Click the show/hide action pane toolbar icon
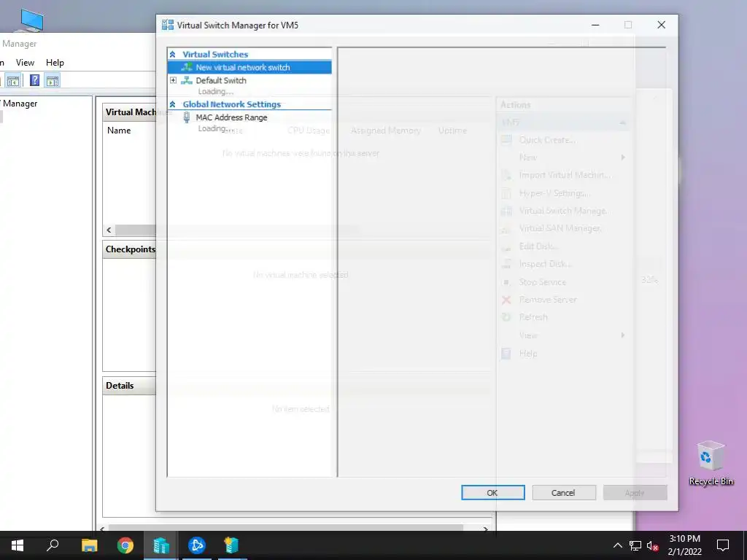747x560 pixels. point(53,80)
